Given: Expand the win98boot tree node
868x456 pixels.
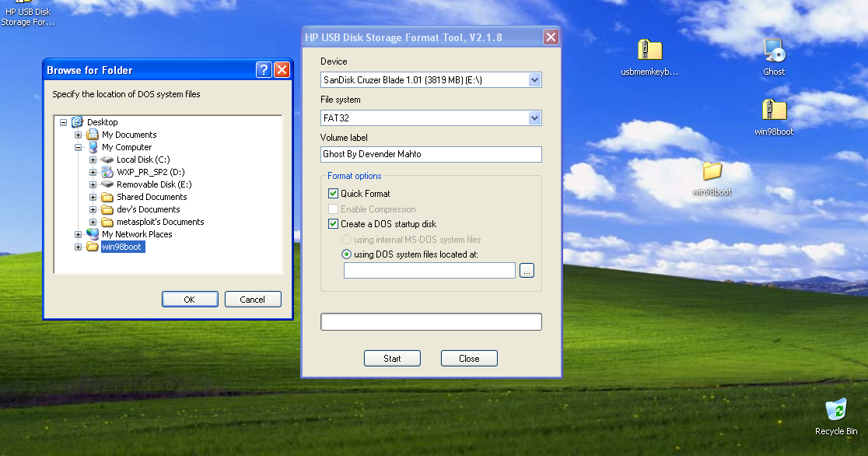Looking at the screenshot, I should tap(78, 247).
